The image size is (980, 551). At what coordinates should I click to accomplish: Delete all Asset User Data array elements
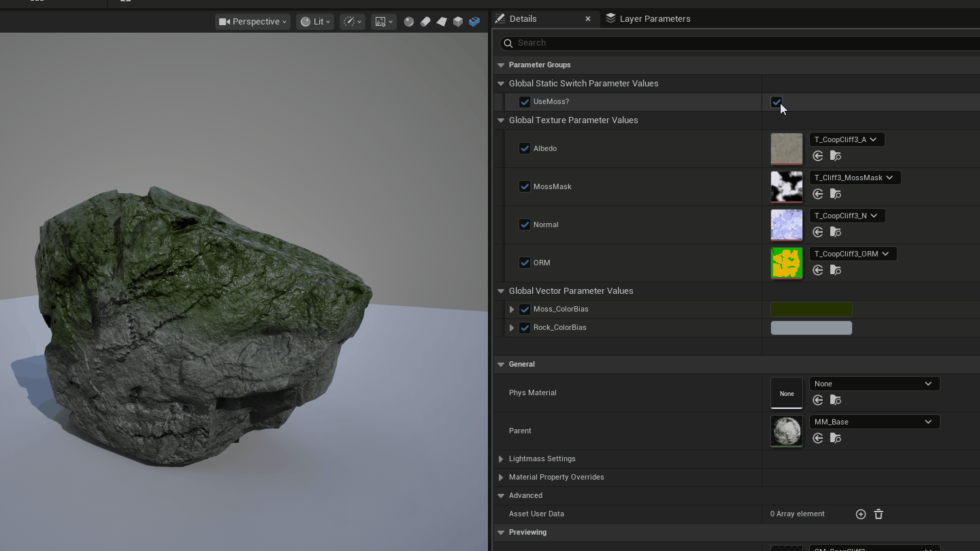[878, 514]
